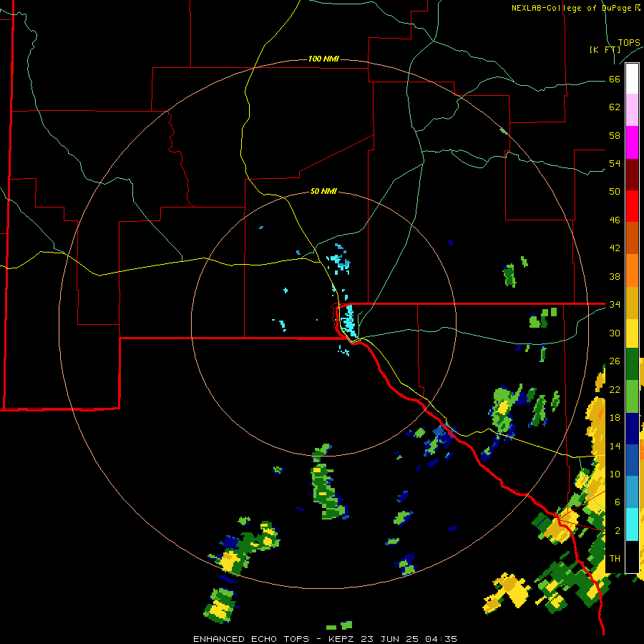
Task: Click the legend value '58'
Action: pyautogui.click(x=615, y=135)
